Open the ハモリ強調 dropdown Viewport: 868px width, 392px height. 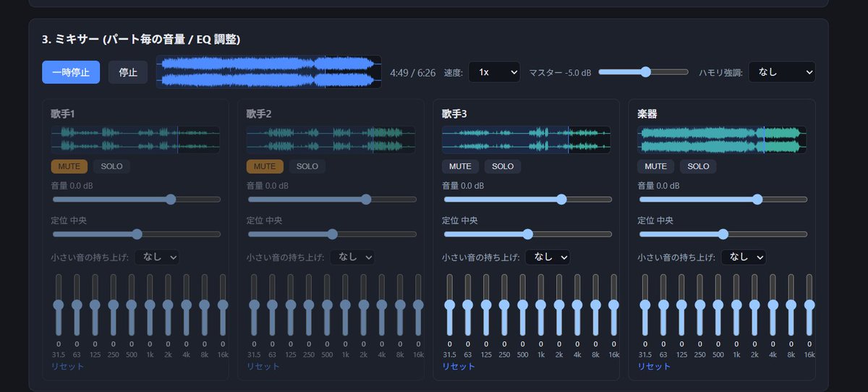782,72
